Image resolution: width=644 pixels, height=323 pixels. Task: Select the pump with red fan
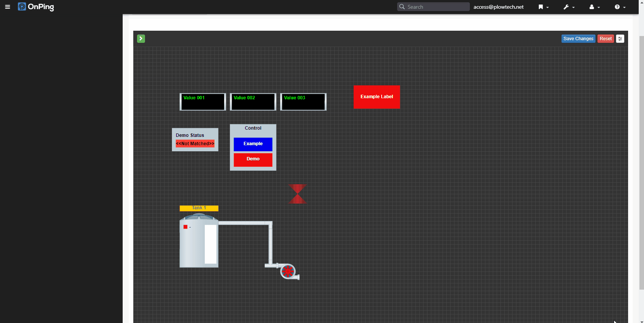click(288, 271)
